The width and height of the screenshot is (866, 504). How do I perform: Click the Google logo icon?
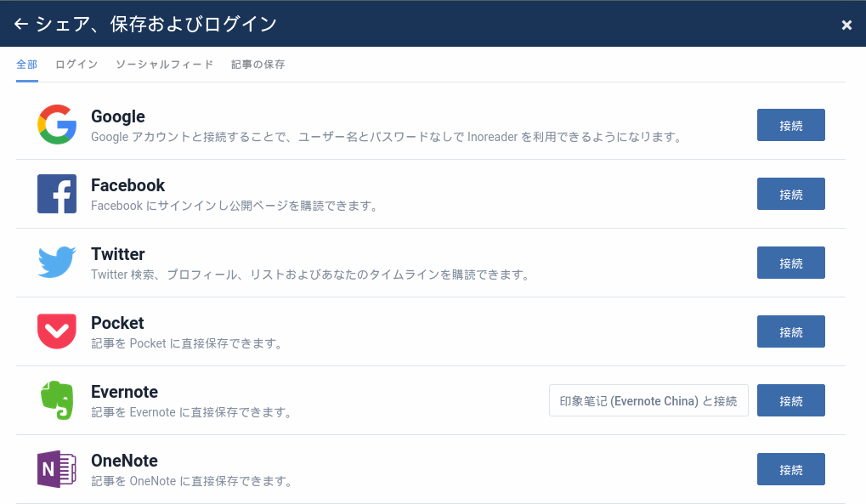(x=57, y=124)
